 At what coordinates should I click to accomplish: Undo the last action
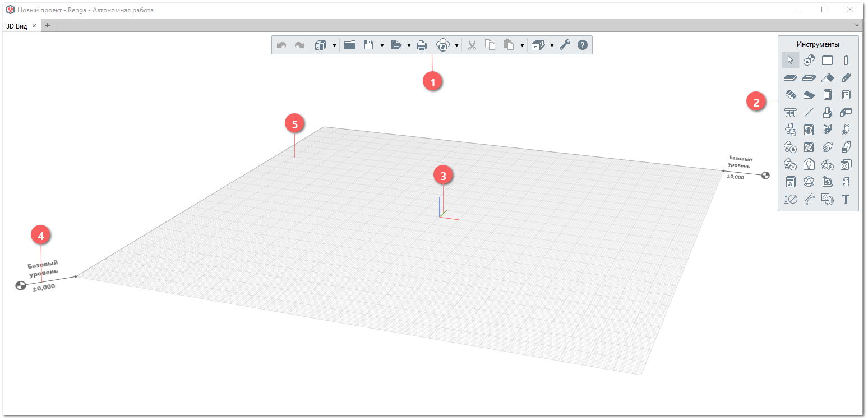pyautogui.click(x=282, y=45)
